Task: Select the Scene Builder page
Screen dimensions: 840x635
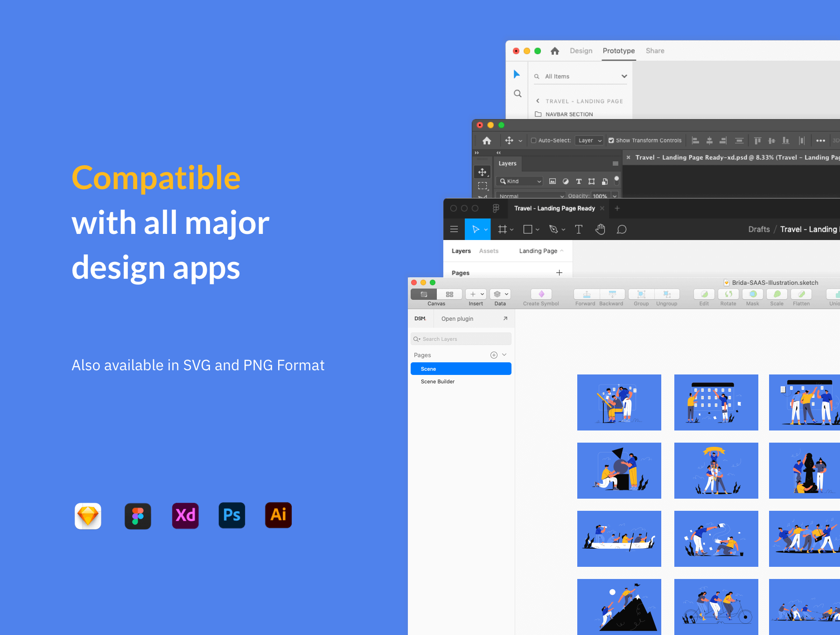Action: coord(438,381)
